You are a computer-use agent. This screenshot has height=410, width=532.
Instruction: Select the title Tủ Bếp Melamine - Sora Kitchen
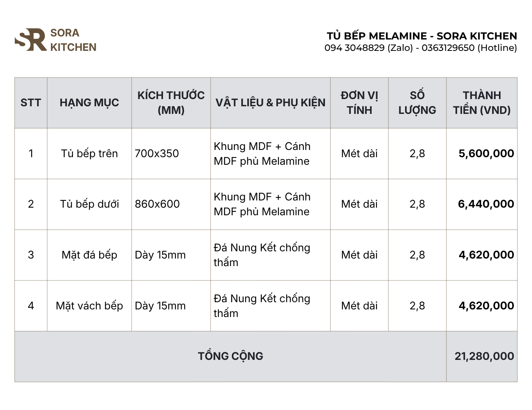421,36
